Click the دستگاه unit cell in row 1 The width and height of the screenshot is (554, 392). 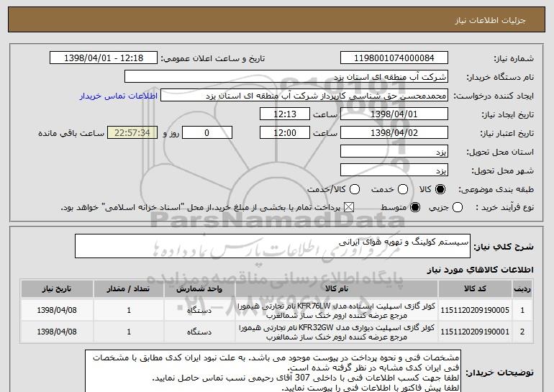coord(199,311)
